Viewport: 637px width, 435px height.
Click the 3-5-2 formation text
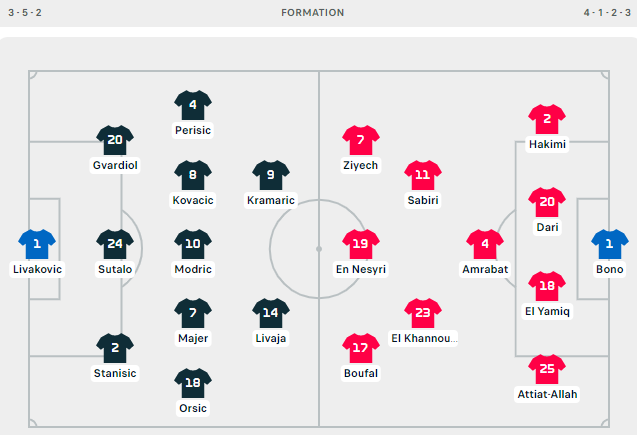pos(25,13)
